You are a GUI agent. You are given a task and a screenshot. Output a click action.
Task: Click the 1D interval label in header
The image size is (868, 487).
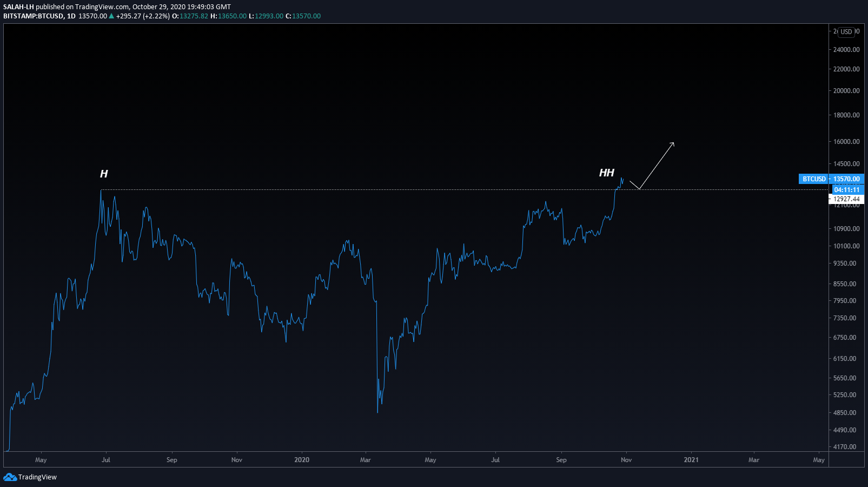point(71,16)
